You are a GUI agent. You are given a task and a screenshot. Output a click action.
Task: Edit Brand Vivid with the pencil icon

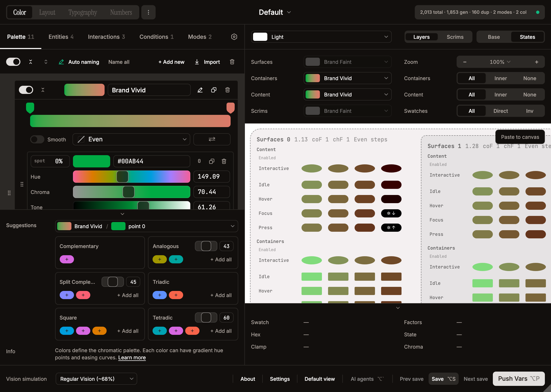(200, 90)
